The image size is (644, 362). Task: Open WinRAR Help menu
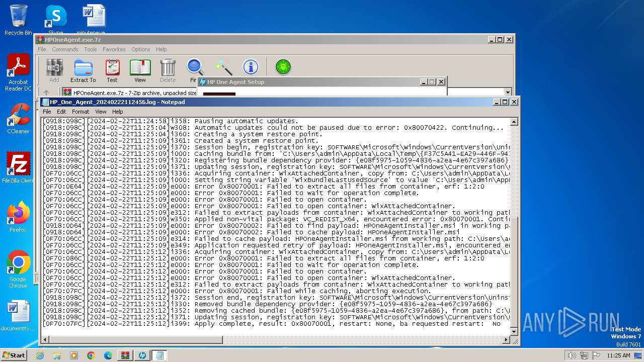coord(161,49)
